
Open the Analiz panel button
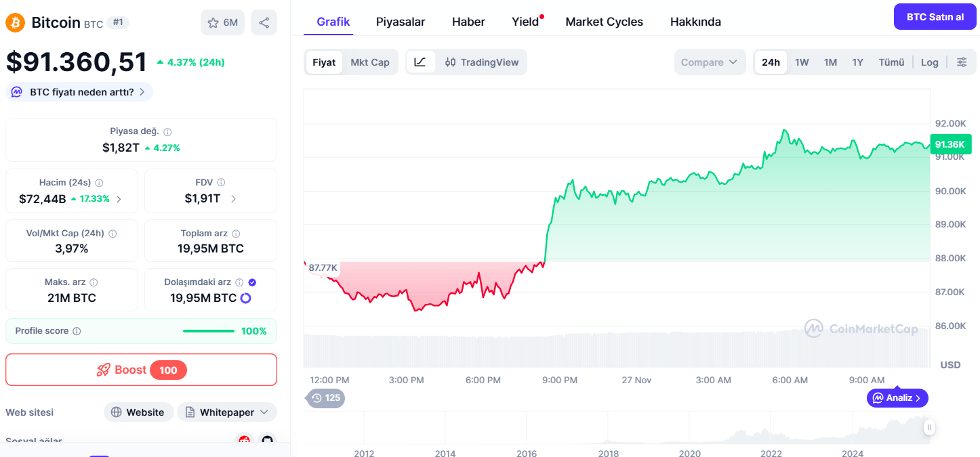click(x=897, y=398)
